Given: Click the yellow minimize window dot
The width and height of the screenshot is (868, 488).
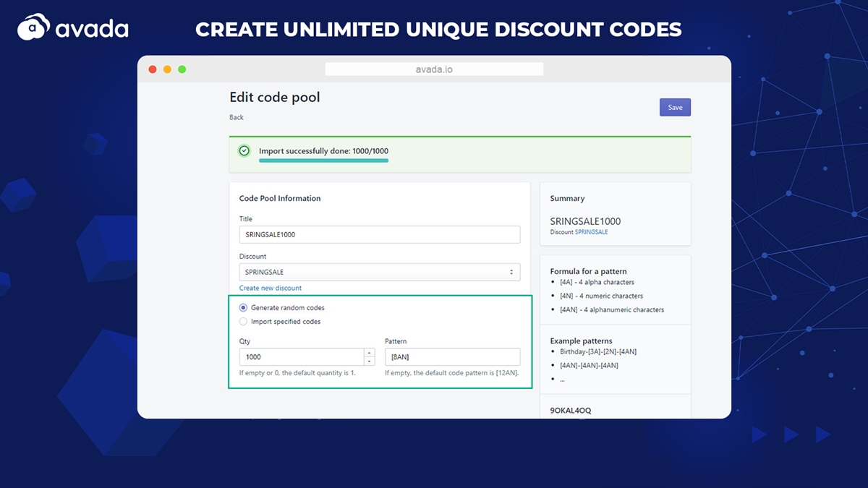Looking at the screenshot, I should point(167,69).
